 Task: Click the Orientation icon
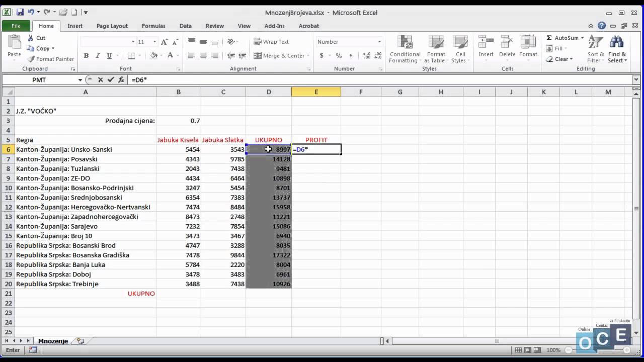pyautogui.click(x=231, y=42)
